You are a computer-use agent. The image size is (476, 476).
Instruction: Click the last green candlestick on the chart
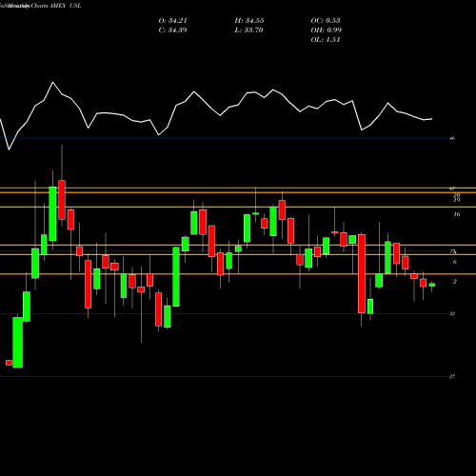point(432,285)
